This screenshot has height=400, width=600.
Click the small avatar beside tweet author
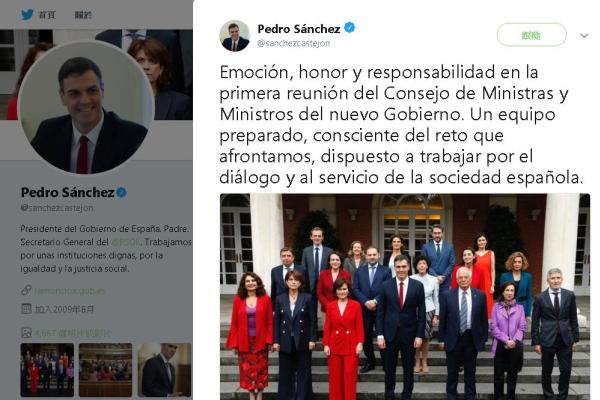click(235, 36)
